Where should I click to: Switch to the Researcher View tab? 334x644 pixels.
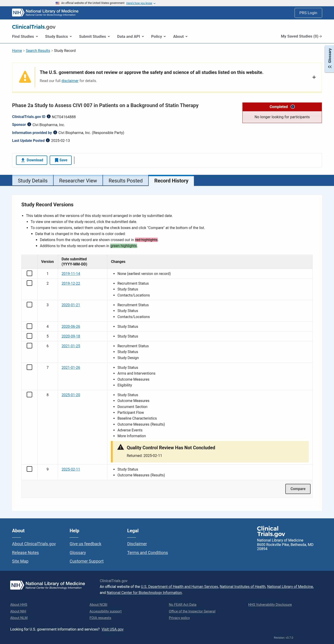coord(78,181)
